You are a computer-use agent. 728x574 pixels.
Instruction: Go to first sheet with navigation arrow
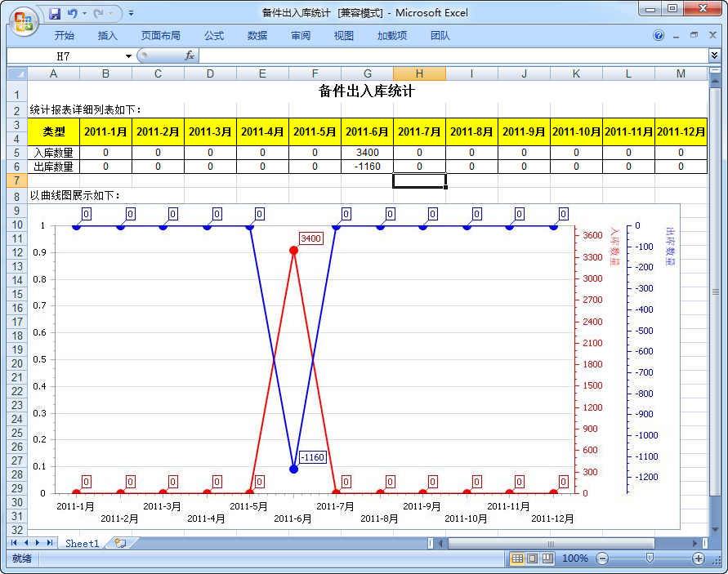(x=14, y=542)
